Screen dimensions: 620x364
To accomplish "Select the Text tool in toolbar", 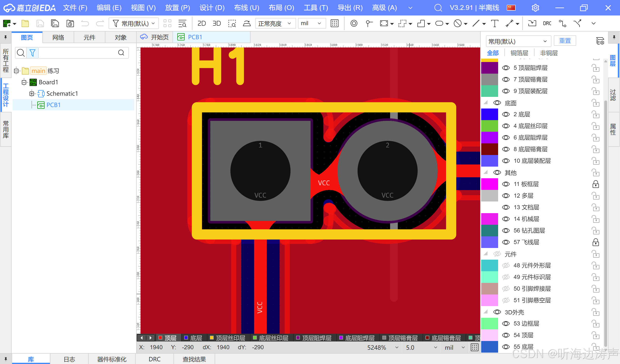I will pyautogui.click(x=494, y=23).
